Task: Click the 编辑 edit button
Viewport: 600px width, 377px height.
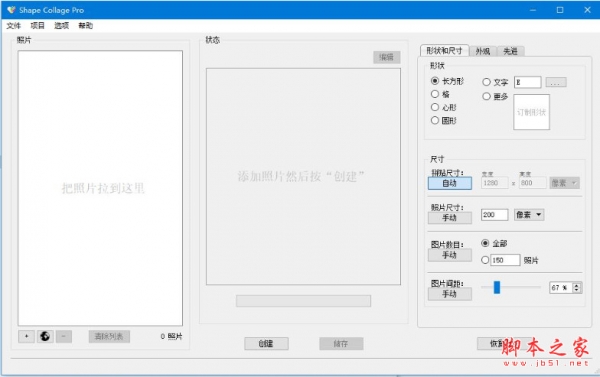Action: click(386, 57)
